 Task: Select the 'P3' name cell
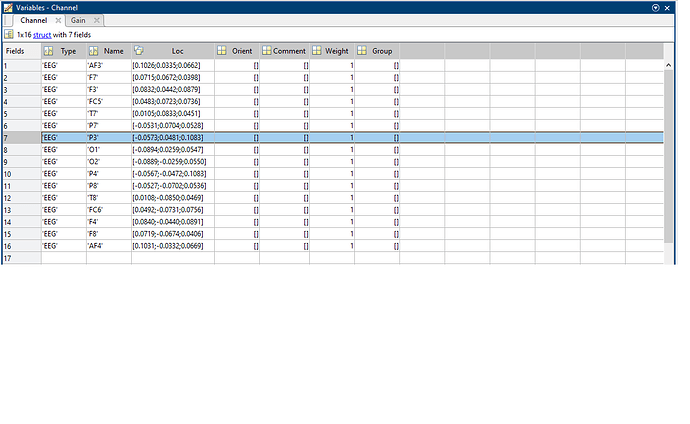pos(109,138)
